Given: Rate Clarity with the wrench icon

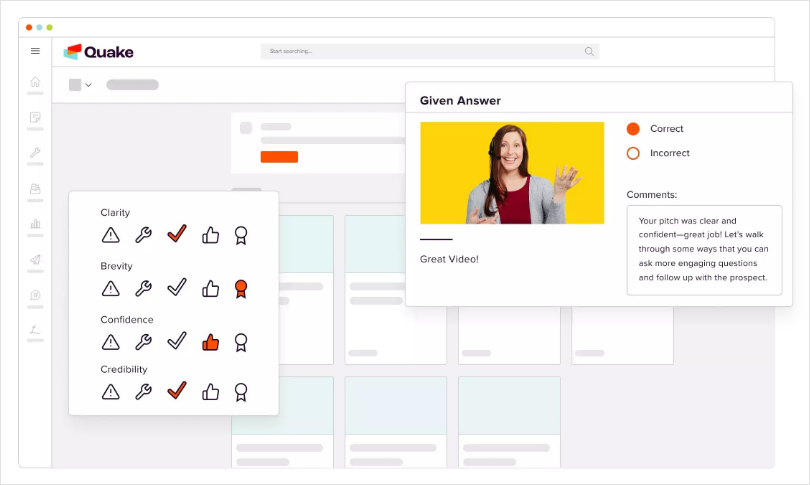Looking at the screenshot, I should click(x=143, y=235).
